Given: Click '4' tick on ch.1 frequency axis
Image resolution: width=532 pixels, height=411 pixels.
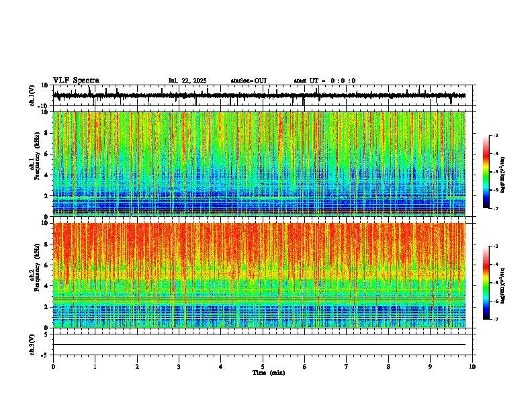Looking at the screenshot, I should coord(47,175).
